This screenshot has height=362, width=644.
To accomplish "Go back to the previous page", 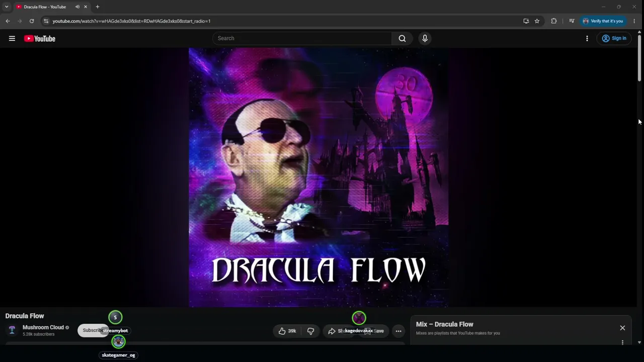I will pyautogui.click(x=8, y=21).
